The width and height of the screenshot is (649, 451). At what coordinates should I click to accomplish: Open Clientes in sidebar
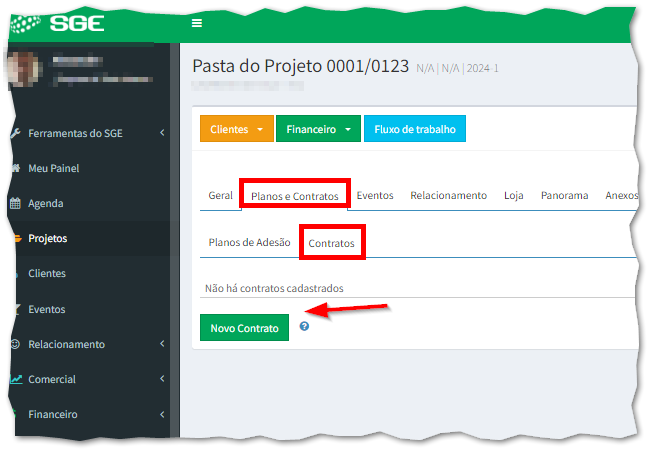pyautogui.click(x=47, y=273)
